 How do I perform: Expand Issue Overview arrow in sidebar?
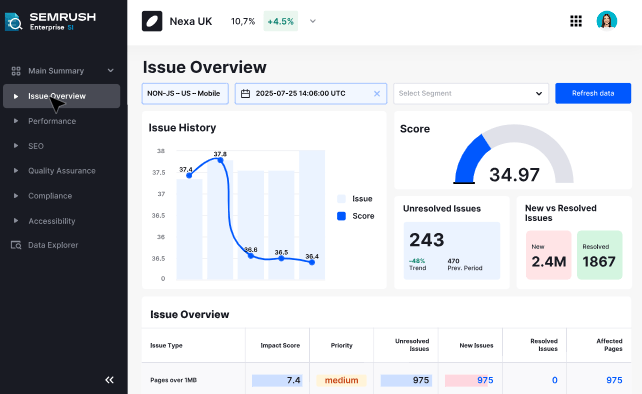pyautogui.click(x=16, y=96)
